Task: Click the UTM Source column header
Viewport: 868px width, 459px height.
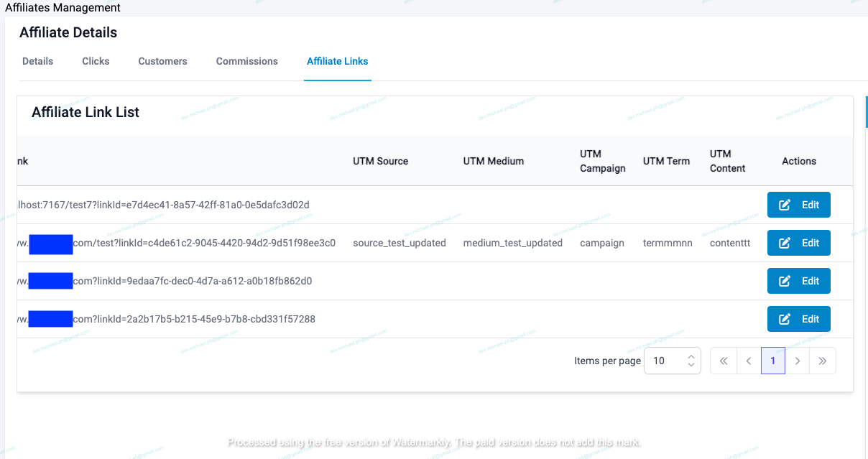Action: (x=380, y=161)
